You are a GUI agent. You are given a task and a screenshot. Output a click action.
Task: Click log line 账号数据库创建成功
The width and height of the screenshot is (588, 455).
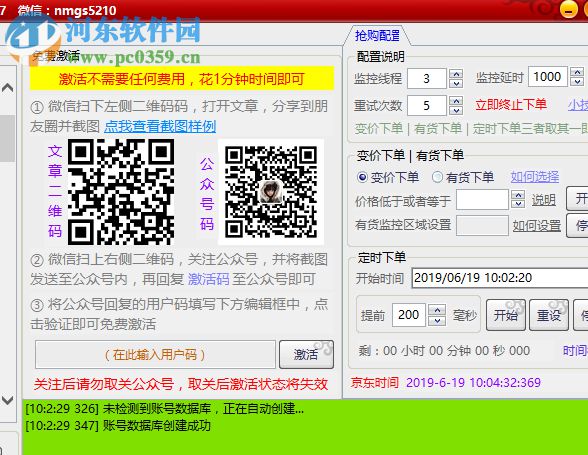(x=118, y=426)
